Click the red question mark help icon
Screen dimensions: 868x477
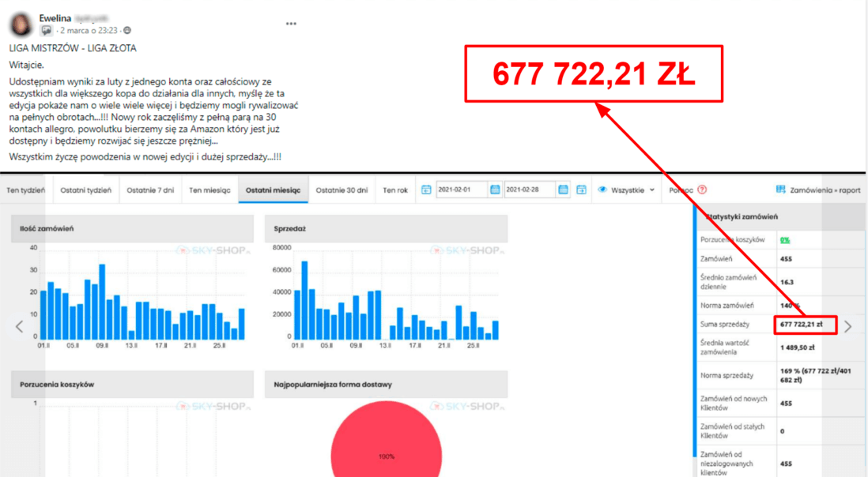coord(702,190)
